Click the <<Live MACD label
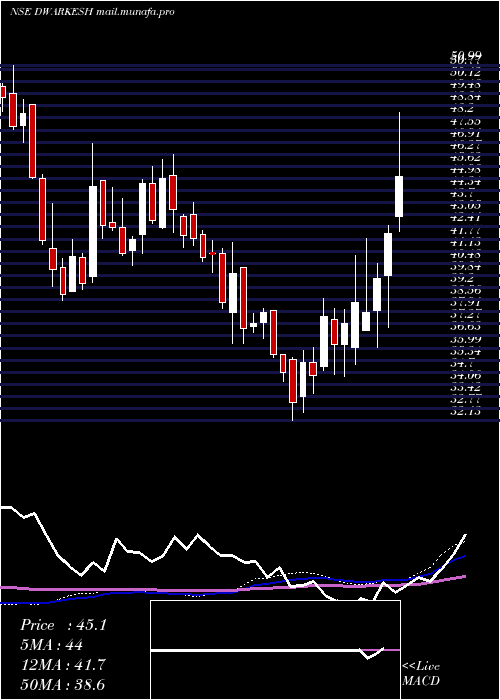The width and height of the screenshot is (500, 700). (x=421, y=674)
